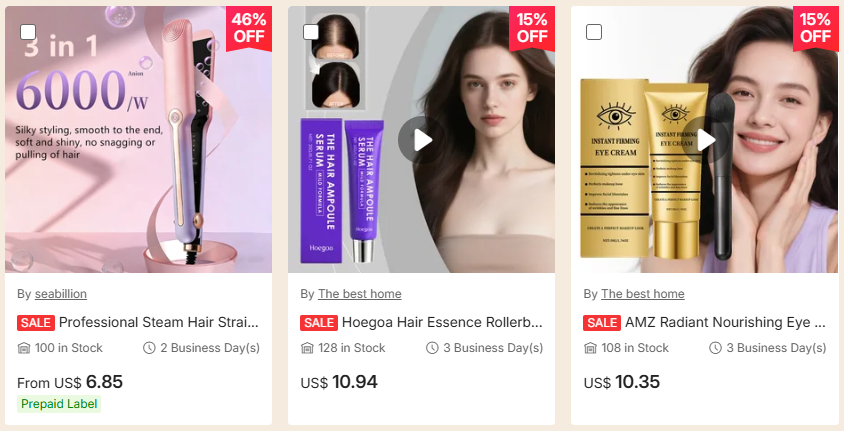The width and height of the screenshot is (844, 431).
Task: Open the pink hair straightener product image
Action: point(138,139)
